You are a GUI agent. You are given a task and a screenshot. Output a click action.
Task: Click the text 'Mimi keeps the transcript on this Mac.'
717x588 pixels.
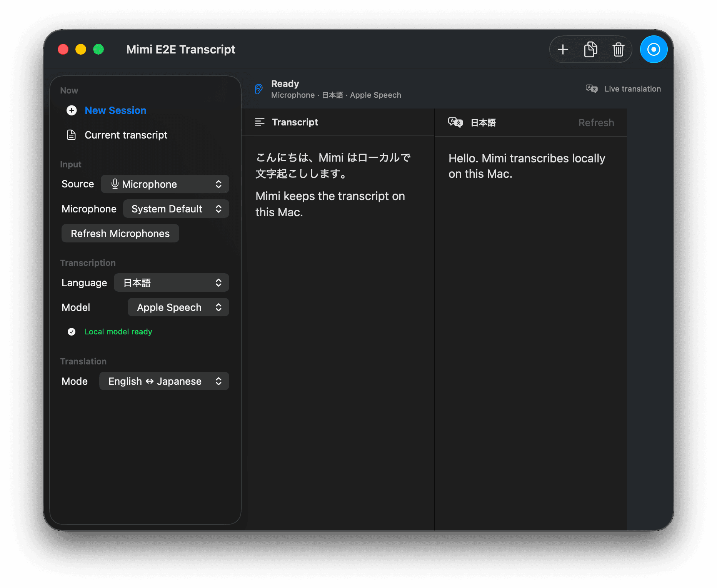point(330,204)
